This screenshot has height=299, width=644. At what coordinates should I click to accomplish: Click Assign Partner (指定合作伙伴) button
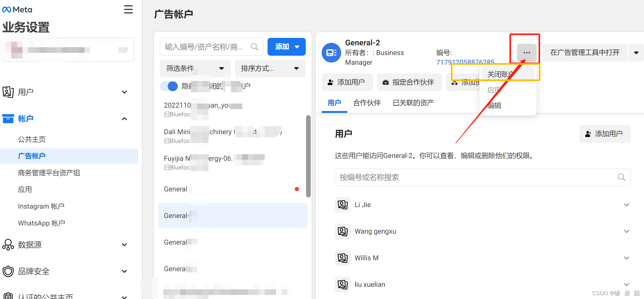pos(409,82)
